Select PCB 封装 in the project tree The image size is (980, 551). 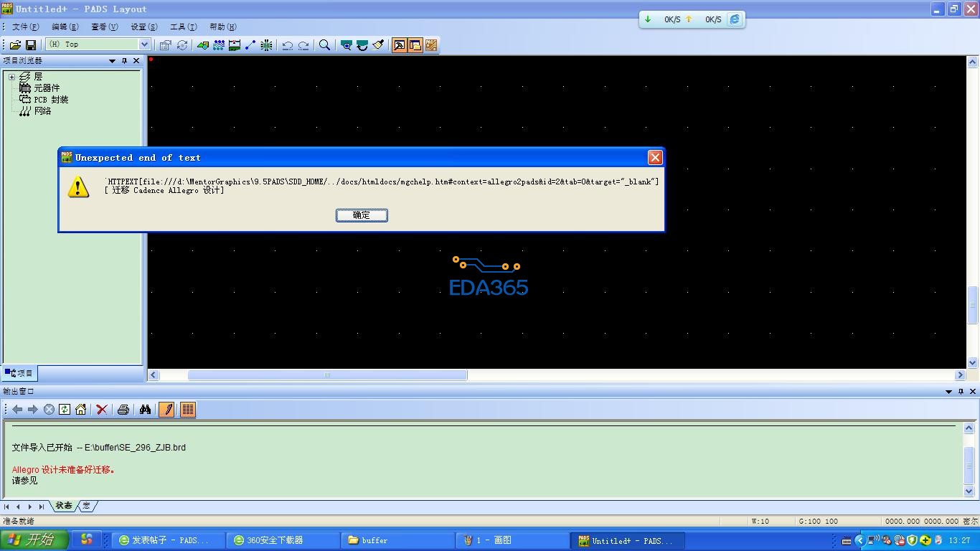click(x=51, y=100)
